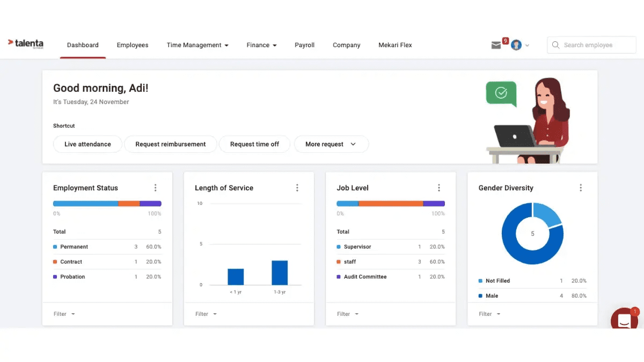
Task: Expand the Finance dropdown menu
Action: click(x=261, y=45)
